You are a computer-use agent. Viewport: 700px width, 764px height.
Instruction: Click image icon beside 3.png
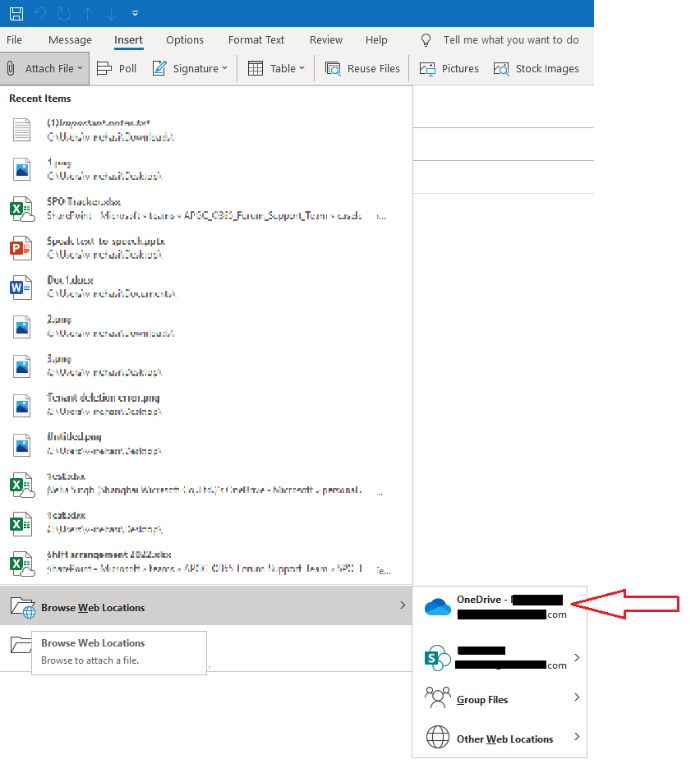point(22,366)
